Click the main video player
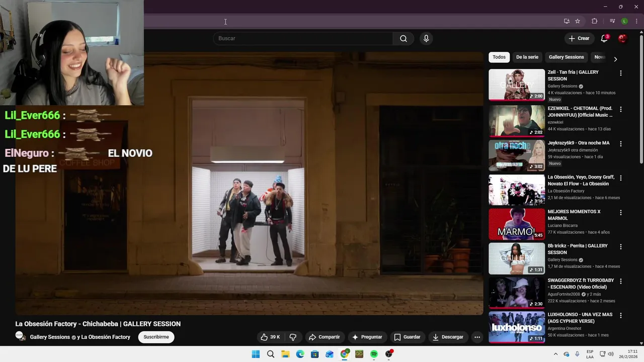 (x=249, y=184)
